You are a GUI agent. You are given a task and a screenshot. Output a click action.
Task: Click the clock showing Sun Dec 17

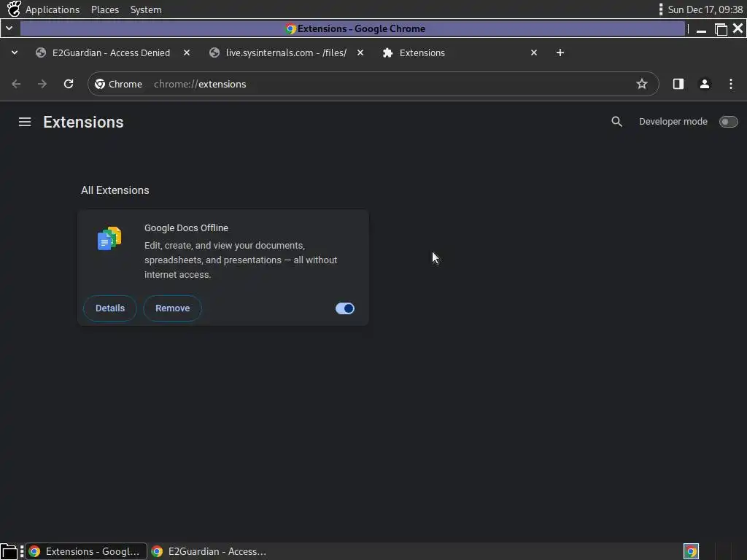705,9
